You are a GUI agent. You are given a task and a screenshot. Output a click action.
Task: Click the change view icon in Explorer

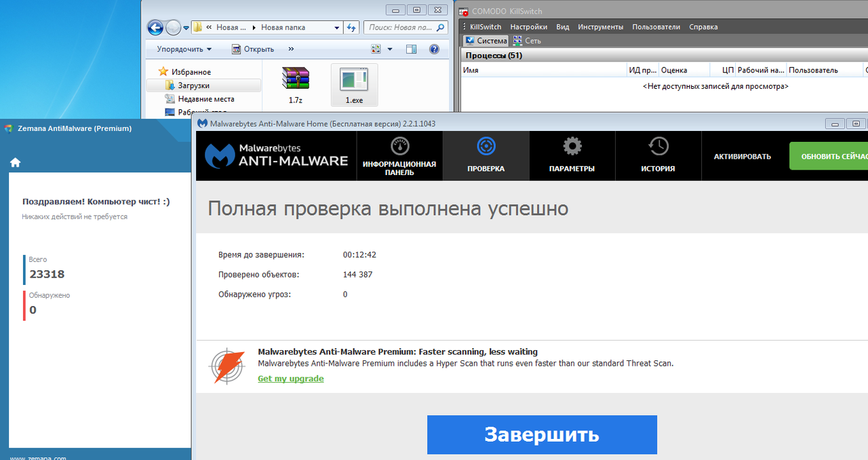point(376,49)
